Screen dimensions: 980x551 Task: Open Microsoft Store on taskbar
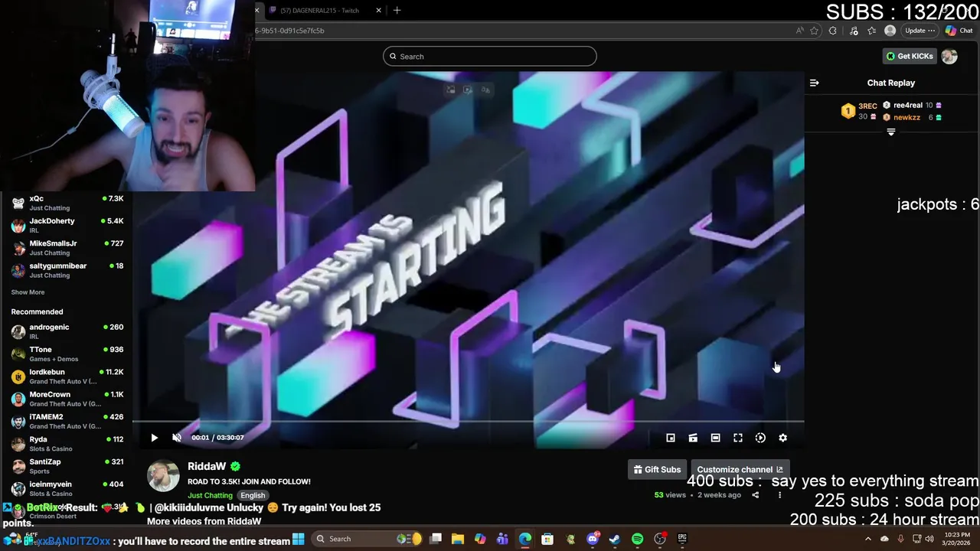coord(547,539)
